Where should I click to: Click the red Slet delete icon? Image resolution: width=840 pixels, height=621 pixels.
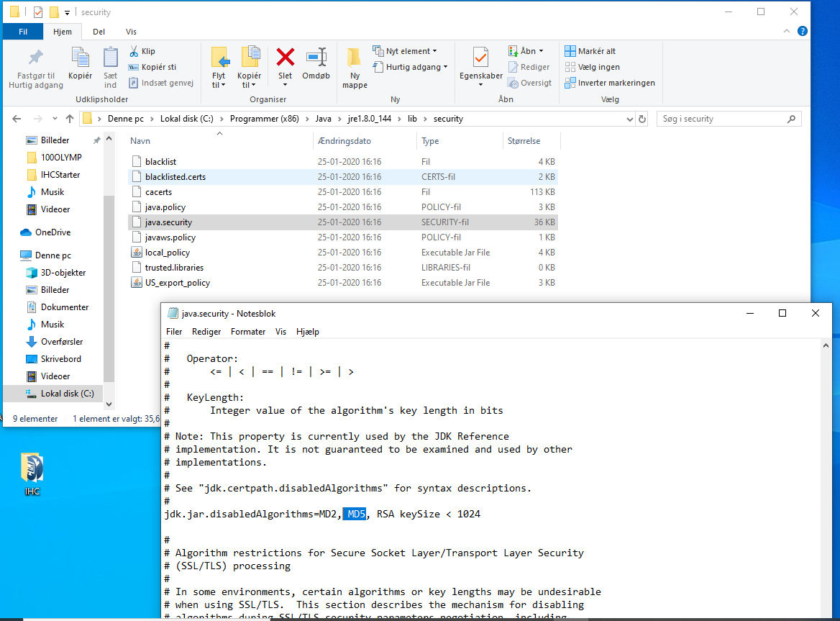285,58
